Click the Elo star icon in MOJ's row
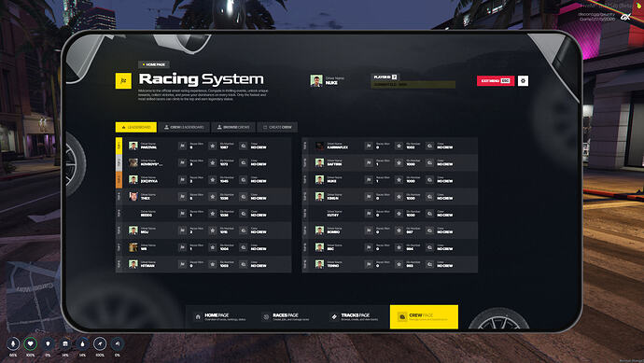The height and width of the screenshot is (363, 644). (x=213, y=230)
